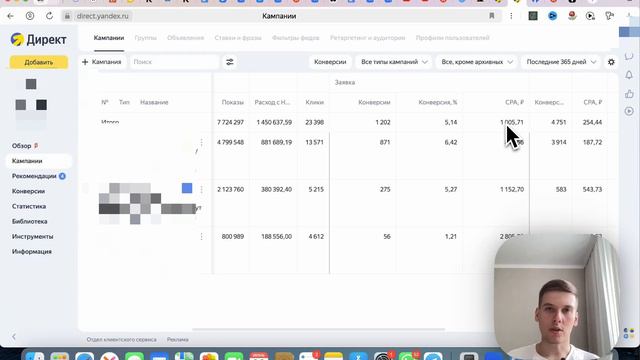The height and width of the screenshot is (360, 640).
Task: Sort by the Показы column header
Action: point(232,102)
